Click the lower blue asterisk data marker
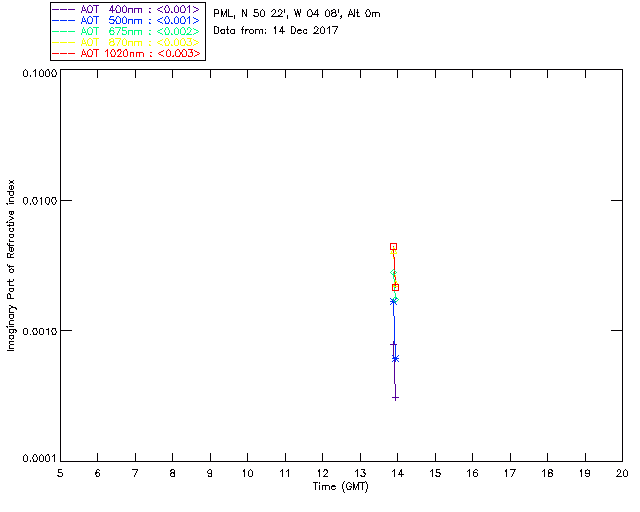The height and width of the screenshot is (512, 640). pyautogui.click(x=395, y=359)
